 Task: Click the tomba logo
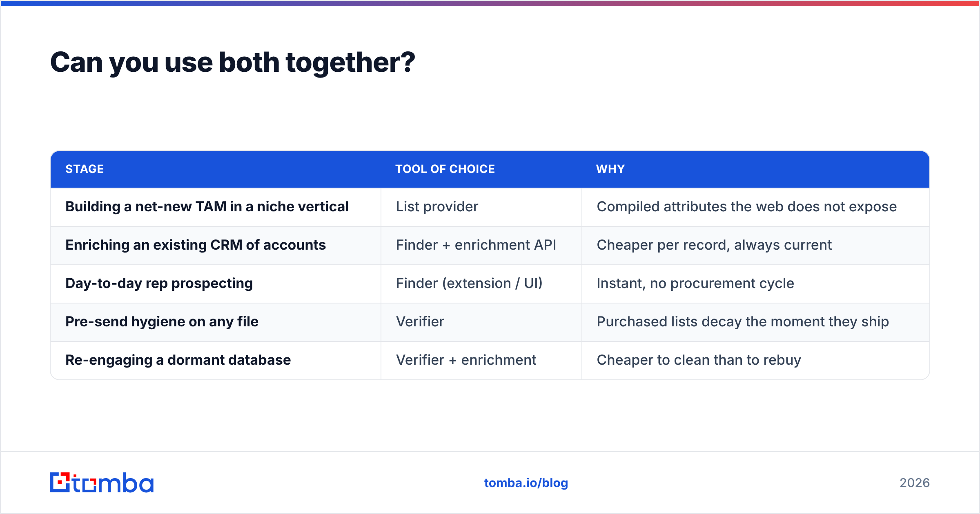pos(102,483)
